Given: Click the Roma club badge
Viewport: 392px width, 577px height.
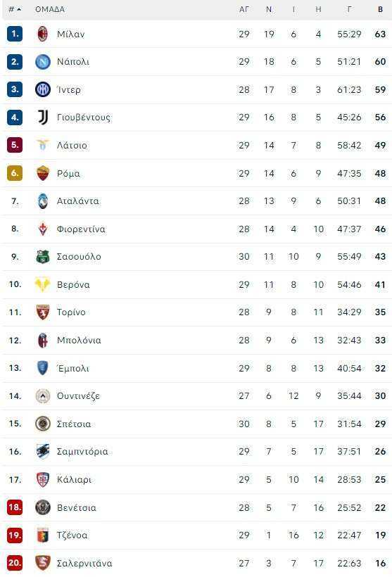Looking at the screenshot, I should [43, 173].
